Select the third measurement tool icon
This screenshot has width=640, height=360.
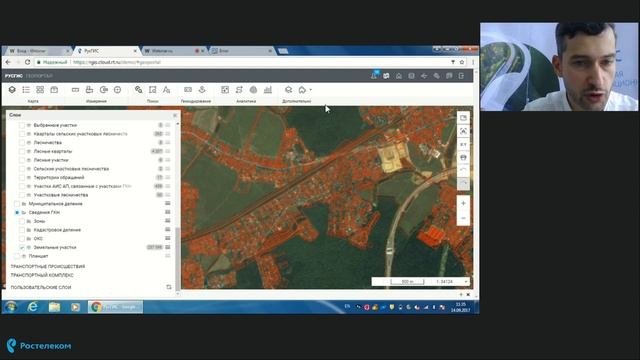[x=104, y=90]
